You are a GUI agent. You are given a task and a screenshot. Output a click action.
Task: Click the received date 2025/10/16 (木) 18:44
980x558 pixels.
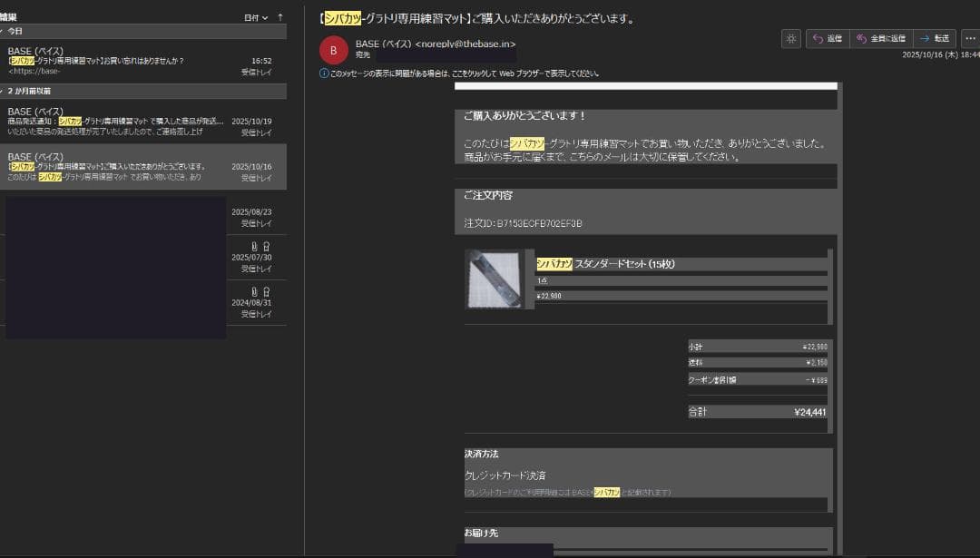[x=941, y=55]
